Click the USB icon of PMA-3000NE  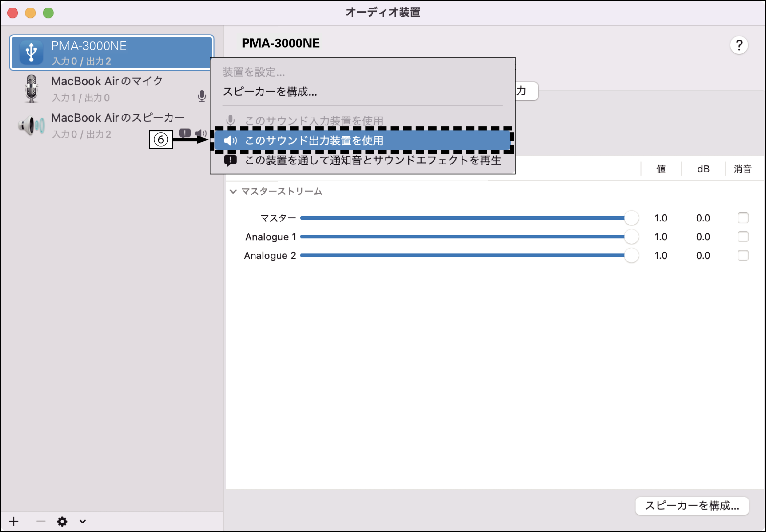(31, 52)
